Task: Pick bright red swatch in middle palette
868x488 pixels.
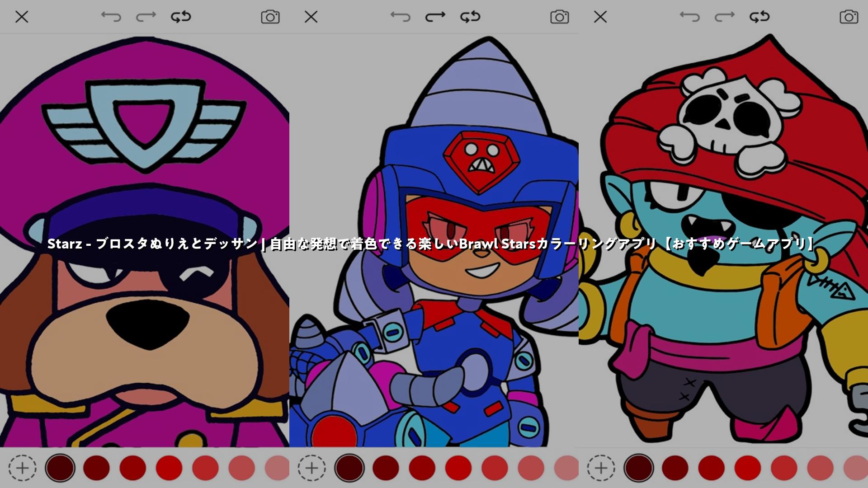Action: [x=458, y=468]
